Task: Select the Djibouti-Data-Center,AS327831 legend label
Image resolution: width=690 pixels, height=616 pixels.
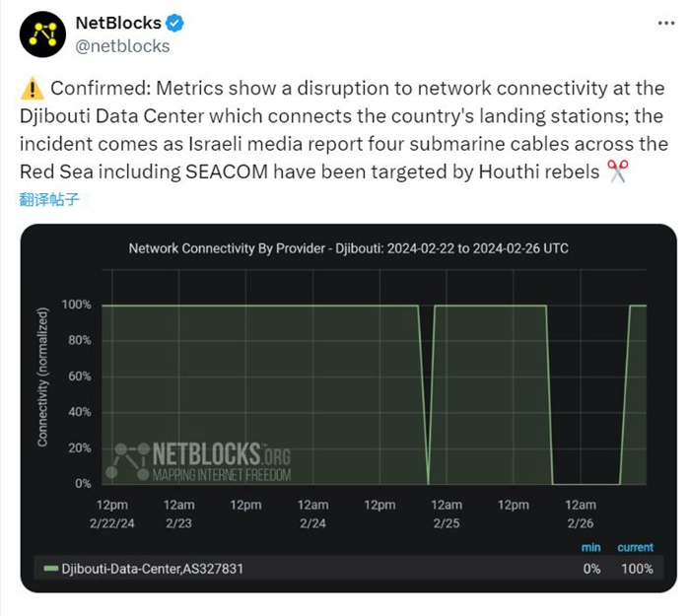Action: click(x=152, y=569)
